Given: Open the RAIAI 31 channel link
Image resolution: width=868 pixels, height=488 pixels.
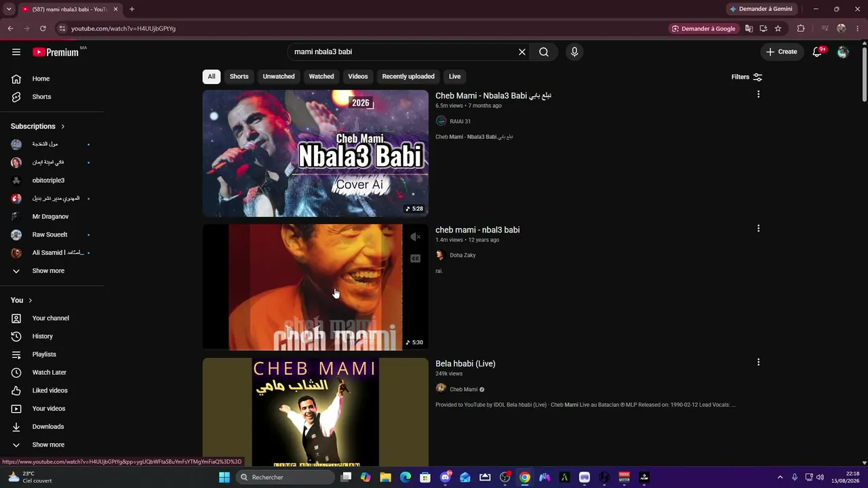Looking at the screenshot, I should (x=460, y=121).
